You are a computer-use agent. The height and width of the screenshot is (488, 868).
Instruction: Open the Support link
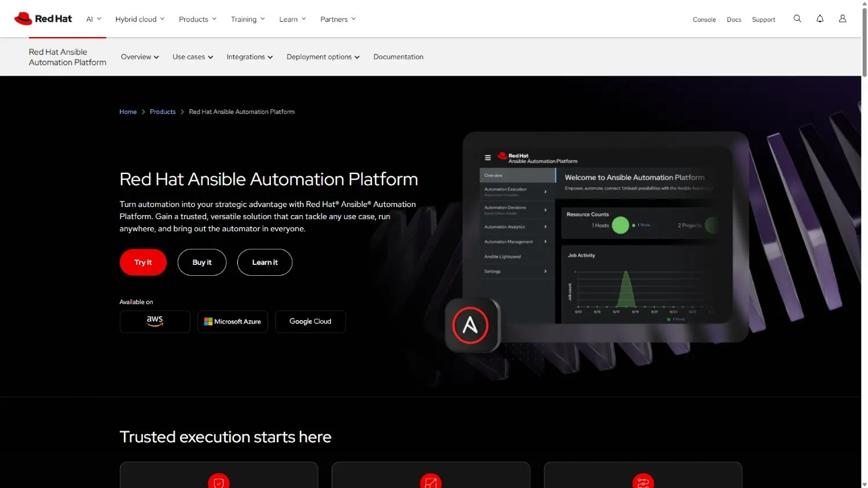[x=763, y=20]
